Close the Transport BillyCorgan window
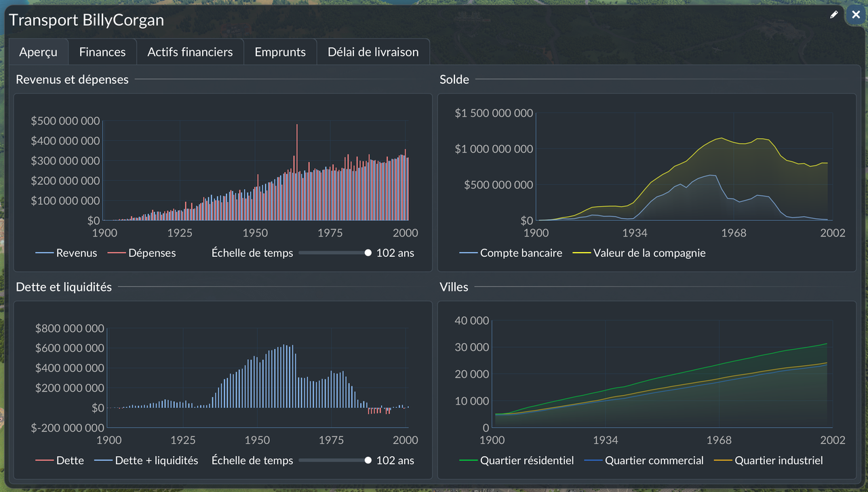 pos(856,14)
